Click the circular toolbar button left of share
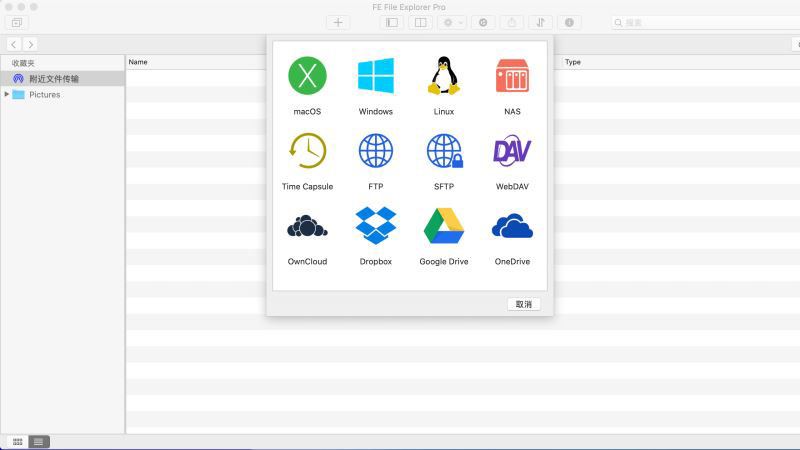The image size is (800, 450). point(483,22)
